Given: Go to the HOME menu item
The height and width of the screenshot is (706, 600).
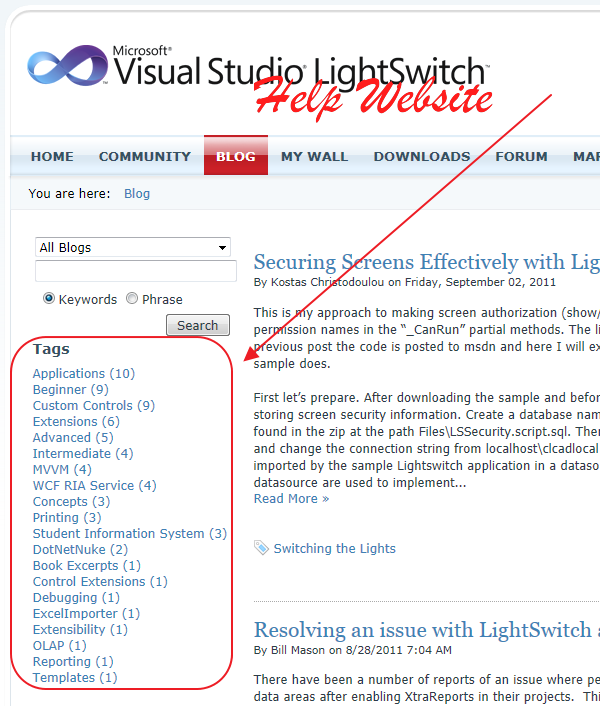Looking at the screenshot, I should [52, 156].
